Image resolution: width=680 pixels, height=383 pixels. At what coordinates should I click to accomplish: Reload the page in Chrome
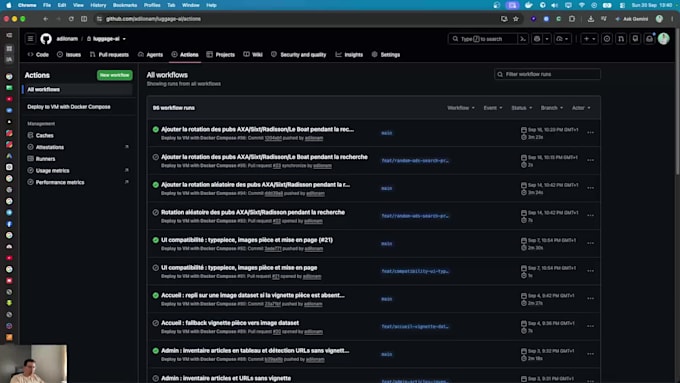pyautogui.click(x=71, y=19)
